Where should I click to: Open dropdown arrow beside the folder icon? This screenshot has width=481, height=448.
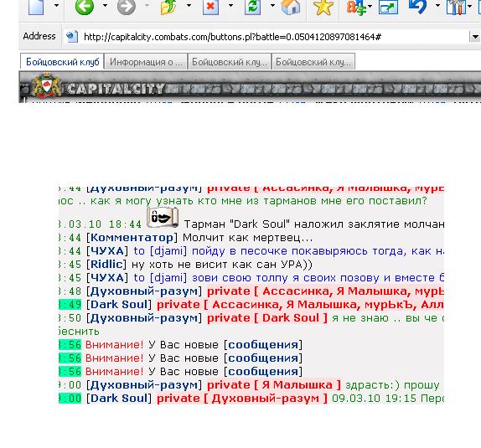pos(189,5)
